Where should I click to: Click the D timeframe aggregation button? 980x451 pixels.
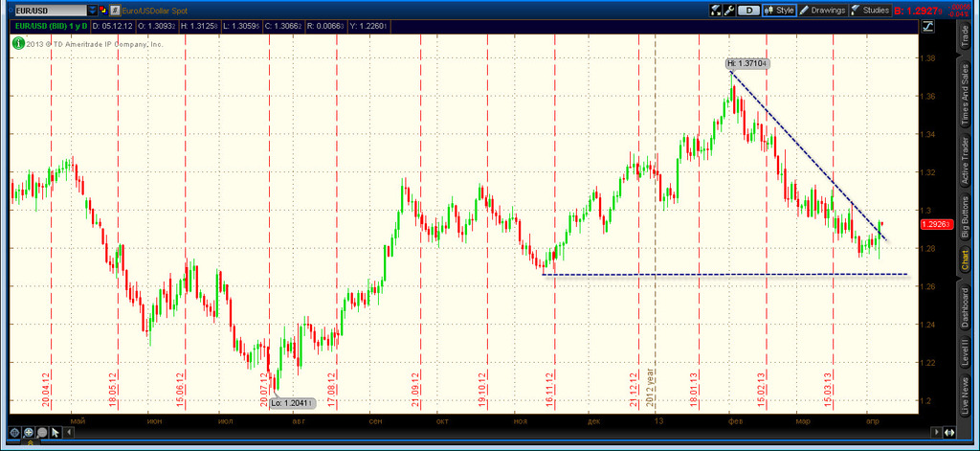(748, 10)
